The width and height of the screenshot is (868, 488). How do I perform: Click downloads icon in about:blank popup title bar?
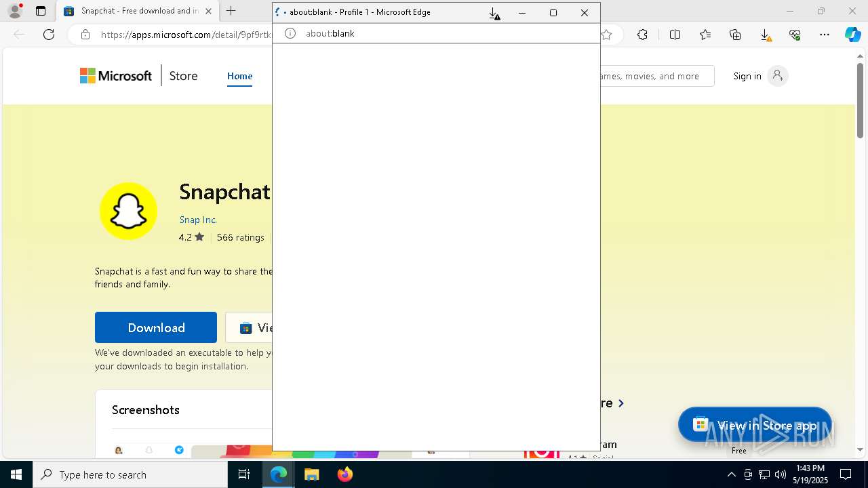pyautogui.click(x=494, y=13)
